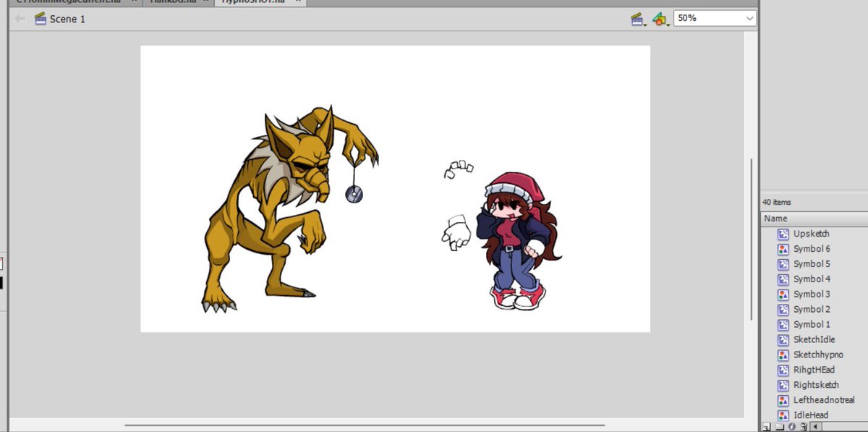This screenshot has width=868, height=432.
Task: Click the Scene 1 breadcrumb label
Action: [x=67, y=19]
